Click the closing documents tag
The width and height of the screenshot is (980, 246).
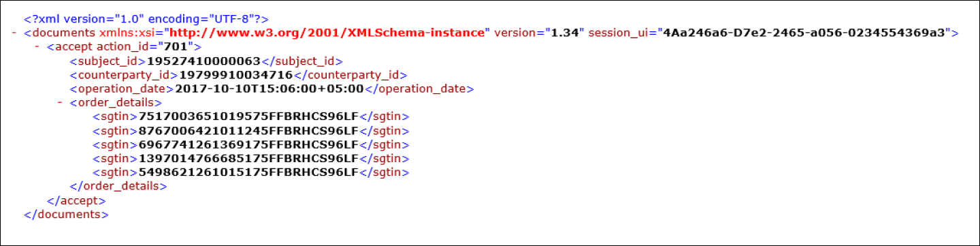click(x=66, y=214)
